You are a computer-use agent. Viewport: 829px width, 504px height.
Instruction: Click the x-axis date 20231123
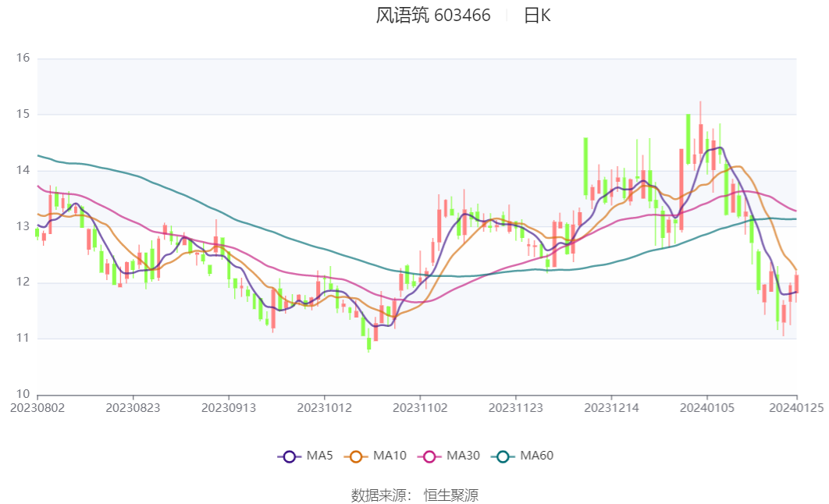pos(515,408)
